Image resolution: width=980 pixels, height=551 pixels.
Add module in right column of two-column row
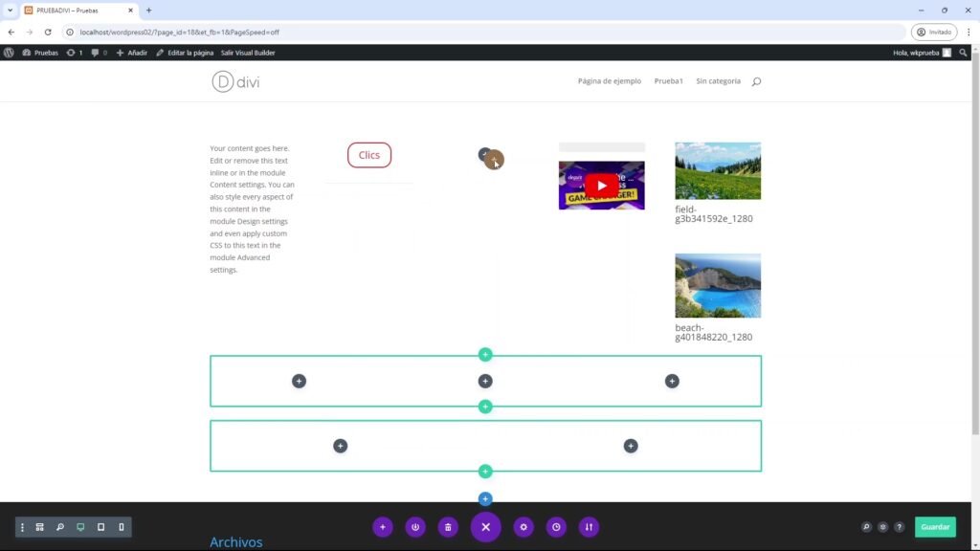(631, 446)
